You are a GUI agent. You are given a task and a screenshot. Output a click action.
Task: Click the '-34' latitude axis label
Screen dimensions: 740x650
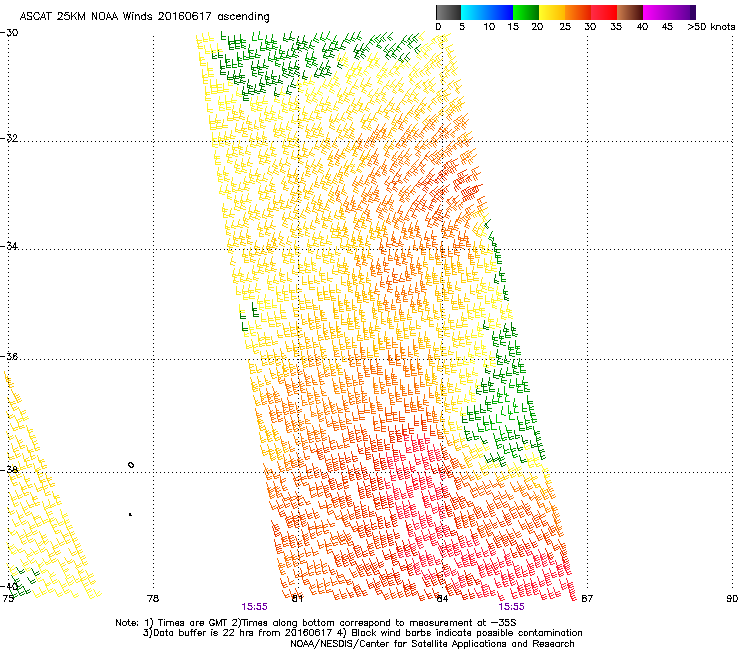[x=9, y=246]
